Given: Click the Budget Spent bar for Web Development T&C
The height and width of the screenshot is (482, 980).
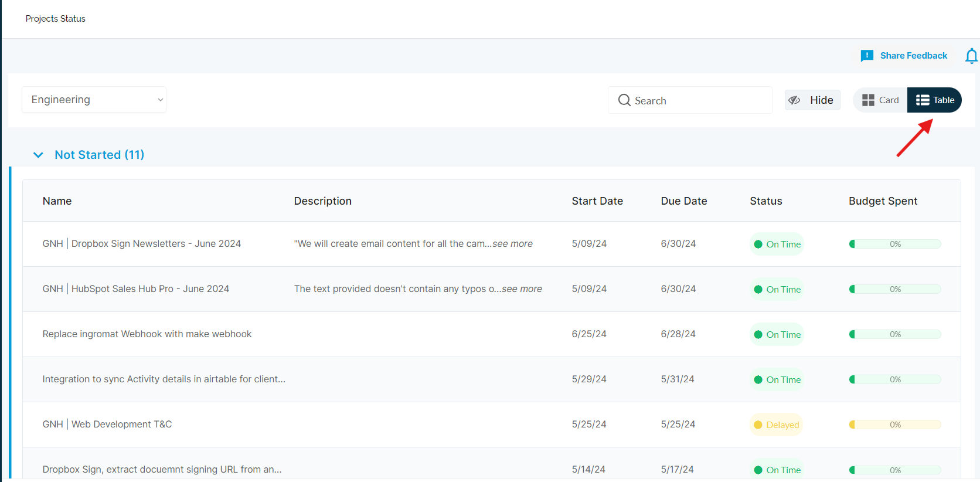Looking at the screenshot, I should click(894, 425).
